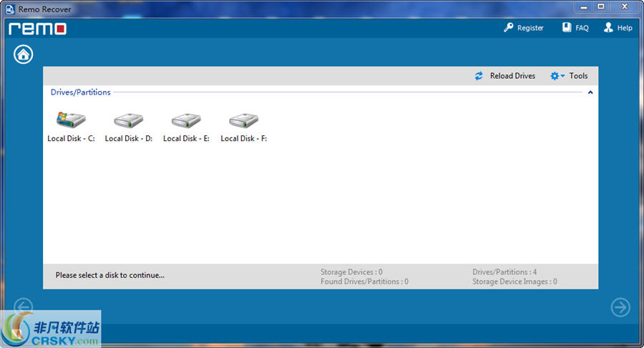Viewport: 644px width, 348px height.
Task: Select the Local Disk D: drive icon
Action: pyautogui.click(x=129, y=120)
